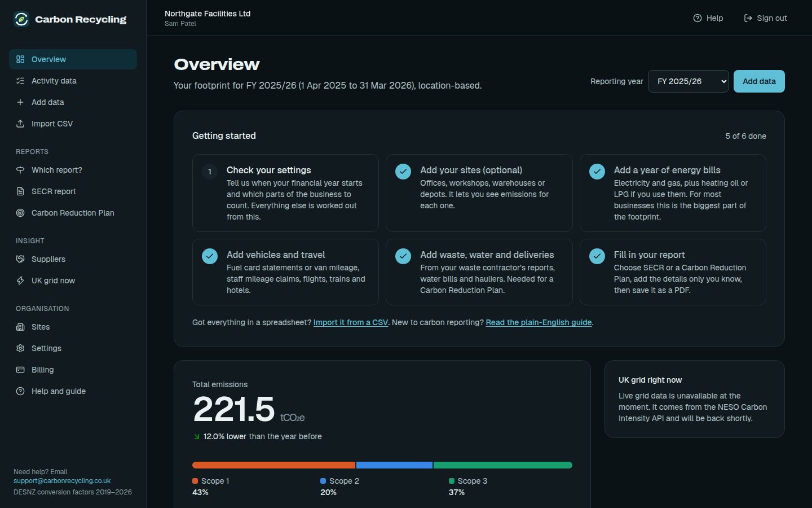The width and height of the screenshot is (812, 508).
Task: Click the Carbon Recycling leaf logo icon
Action: 21,19
